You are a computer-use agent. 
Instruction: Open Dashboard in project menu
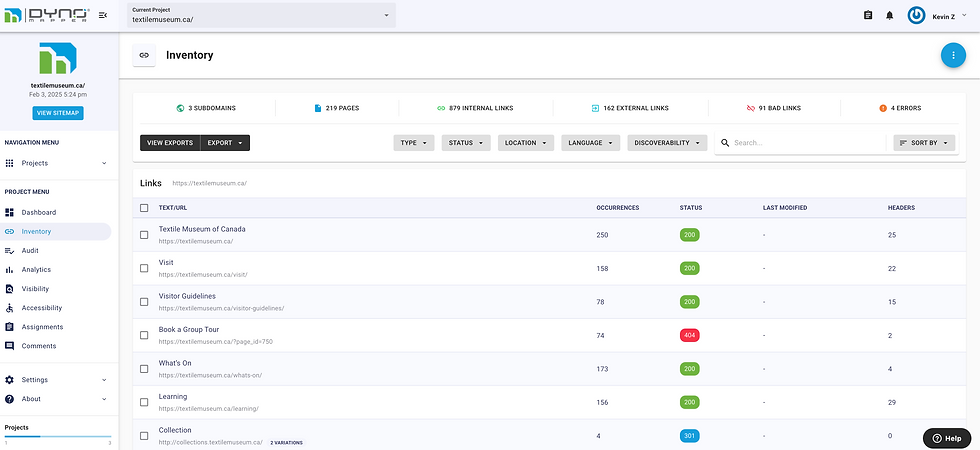(x=56, y=212)
